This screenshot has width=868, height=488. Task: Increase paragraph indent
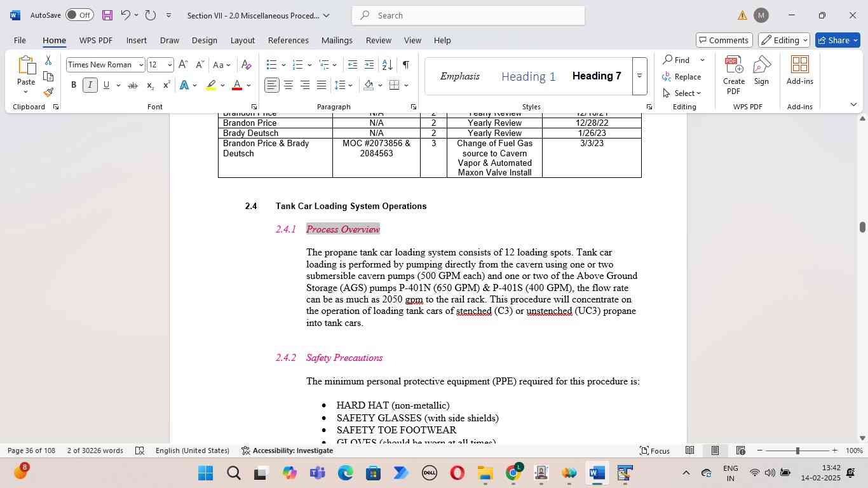(369, 65)
